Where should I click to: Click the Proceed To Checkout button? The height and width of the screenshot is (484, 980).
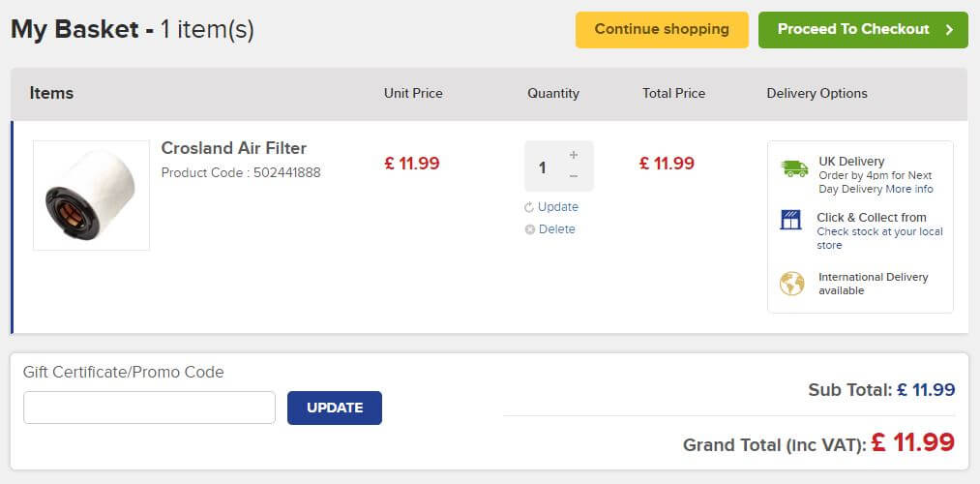click(x=863, y=29)
